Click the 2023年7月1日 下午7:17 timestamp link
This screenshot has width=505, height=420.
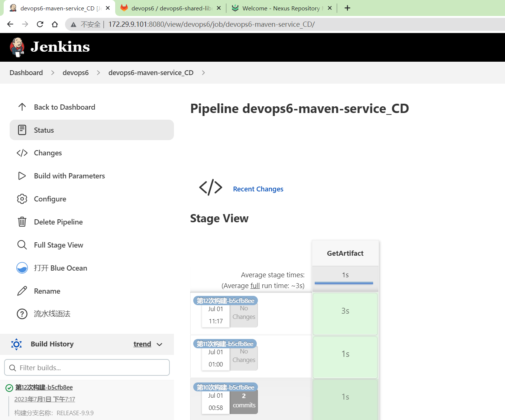pyautogui.click(x=45, y=399)
